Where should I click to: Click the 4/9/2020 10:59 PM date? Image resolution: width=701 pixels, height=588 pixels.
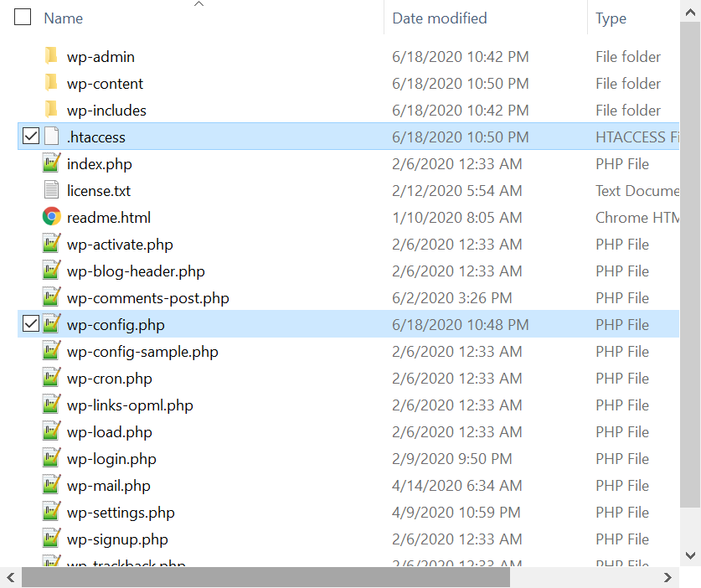[x=456, y=513]
